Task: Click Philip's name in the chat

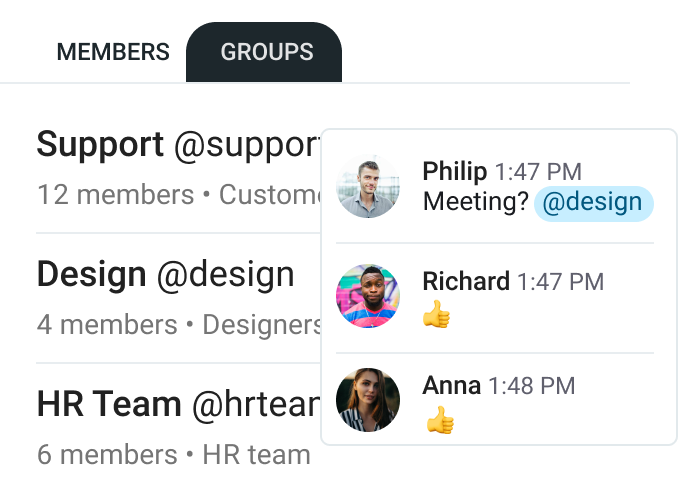Action: click(455, 171)
